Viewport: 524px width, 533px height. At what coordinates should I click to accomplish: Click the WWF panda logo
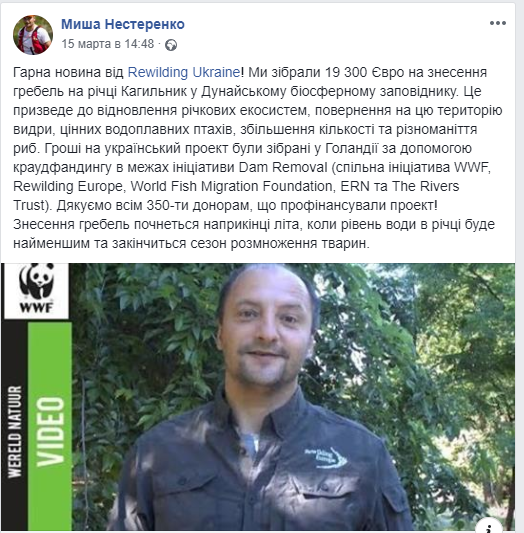[36, 289]
